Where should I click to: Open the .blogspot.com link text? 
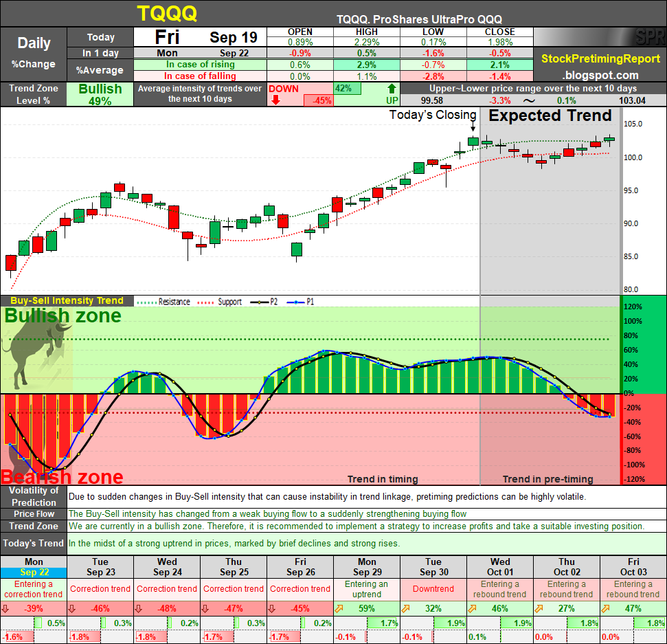pyautogui.click(x=600, y=76)
